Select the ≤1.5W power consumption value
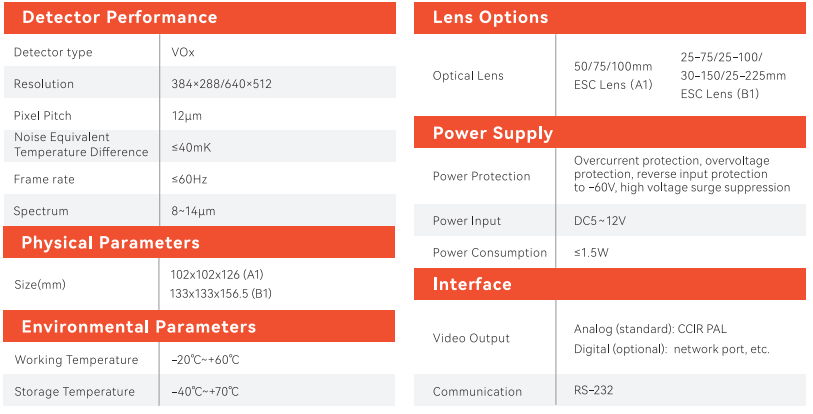 591,253
